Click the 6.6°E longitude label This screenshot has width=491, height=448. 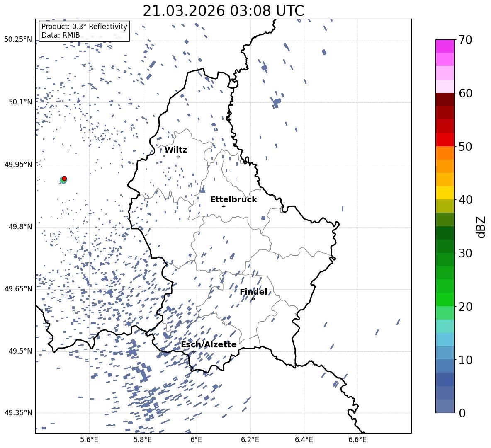pos(357,440)
